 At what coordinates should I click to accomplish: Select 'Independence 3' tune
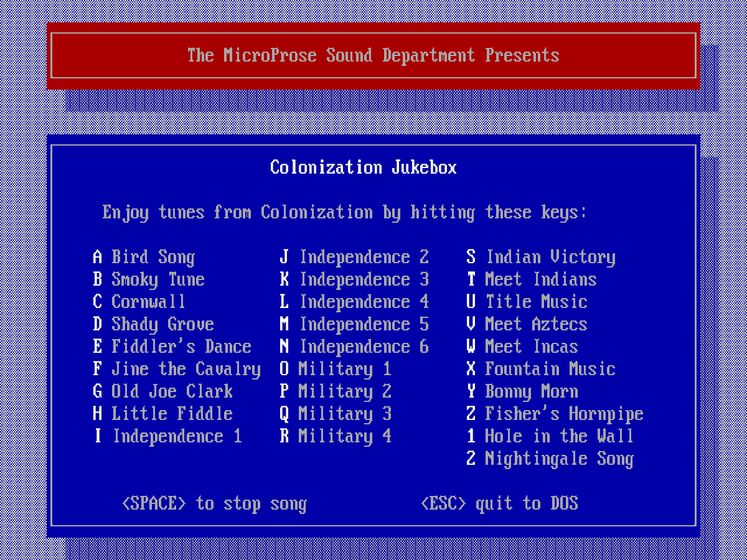pos(354,279)
